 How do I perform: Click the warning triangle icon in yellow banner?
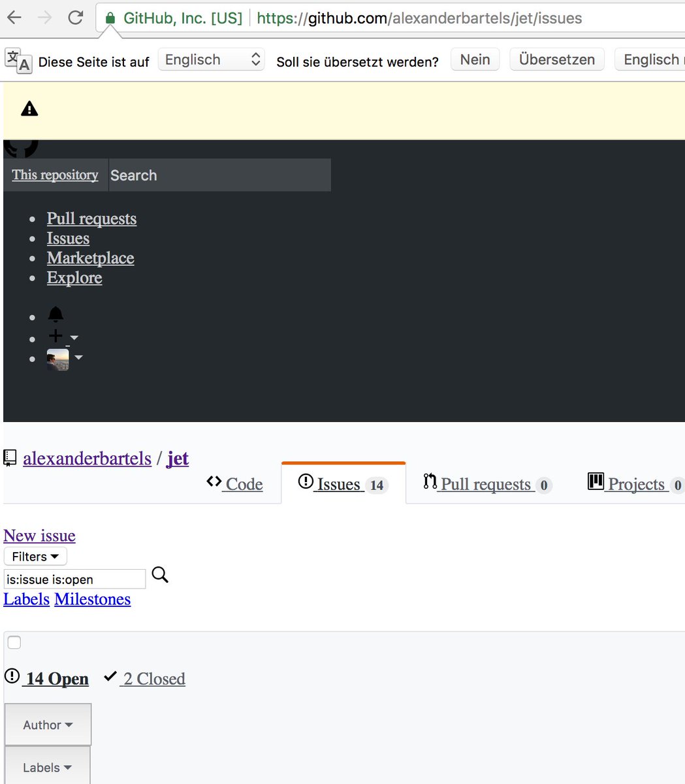pos(29,109)
